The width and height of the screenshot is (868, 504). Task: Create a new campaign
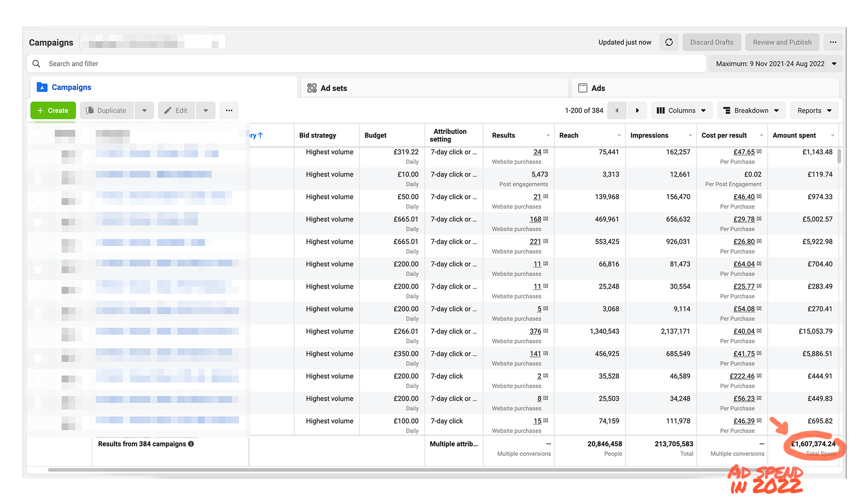click(53, 111)
